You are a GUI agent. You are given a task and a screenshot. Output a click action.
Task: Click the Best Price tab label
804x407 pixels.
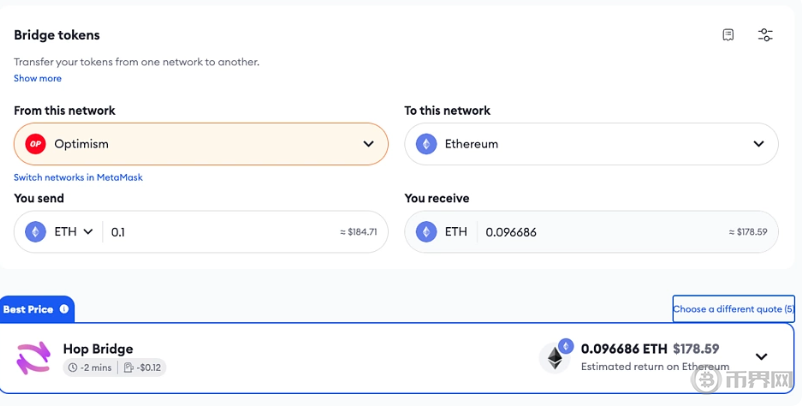pyautogui.click(x=28, y=309)
